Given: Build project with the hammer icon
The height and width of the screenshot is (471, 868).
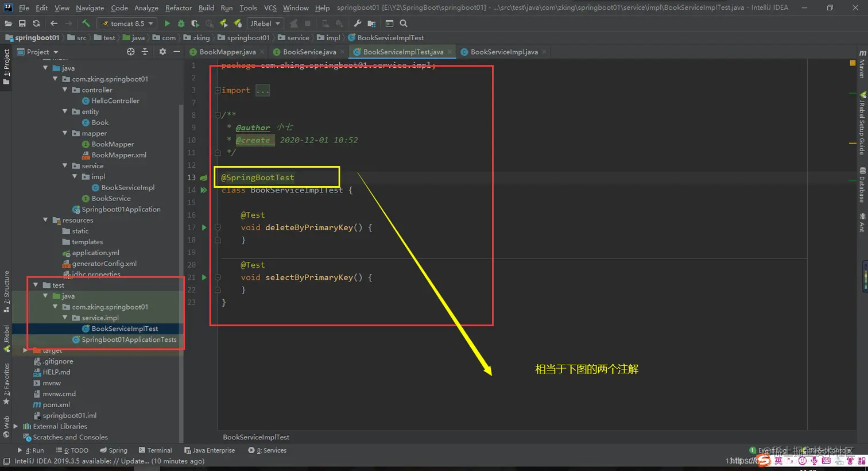Looking at the screenshot, I should 86,24.
